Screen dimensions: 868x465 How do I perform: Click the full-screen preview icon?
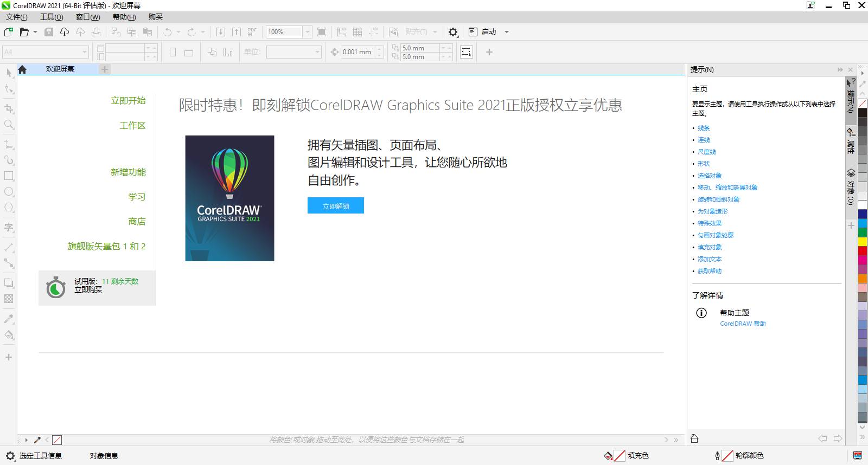click(322, 32)
